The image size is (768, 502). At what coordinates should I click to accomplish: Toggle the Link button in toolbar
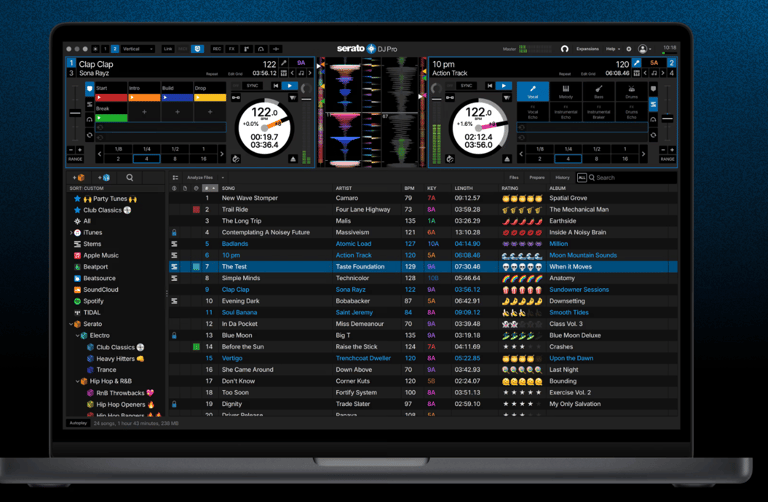pos(168,49)
